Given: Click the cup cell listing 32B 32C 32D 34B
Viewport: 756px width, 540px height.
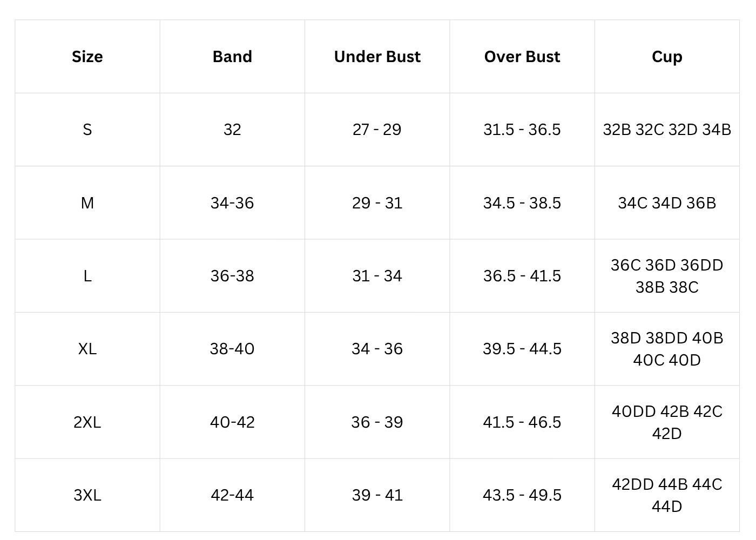Looking at the screenshot, I should coord(667,130).
